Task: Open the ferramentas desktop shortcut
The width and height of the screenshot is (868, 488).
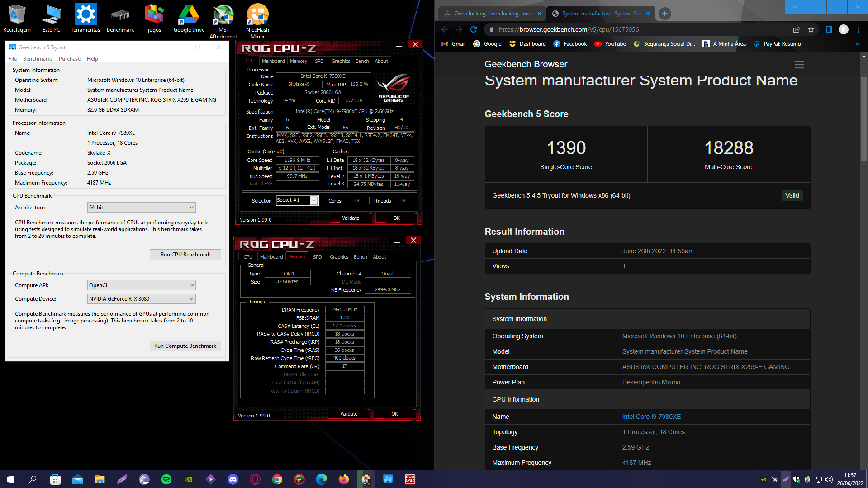Action: [85, 18]
